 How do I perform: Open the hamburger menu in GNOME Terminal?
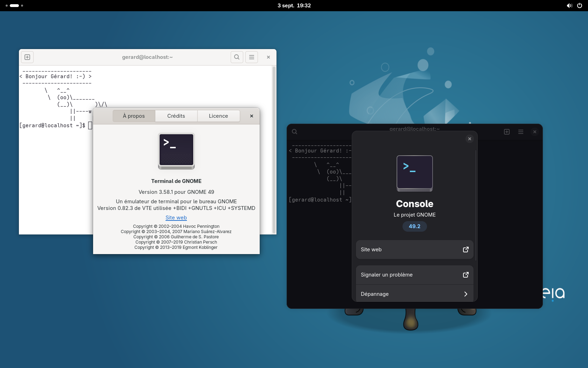tap(252, 57)
